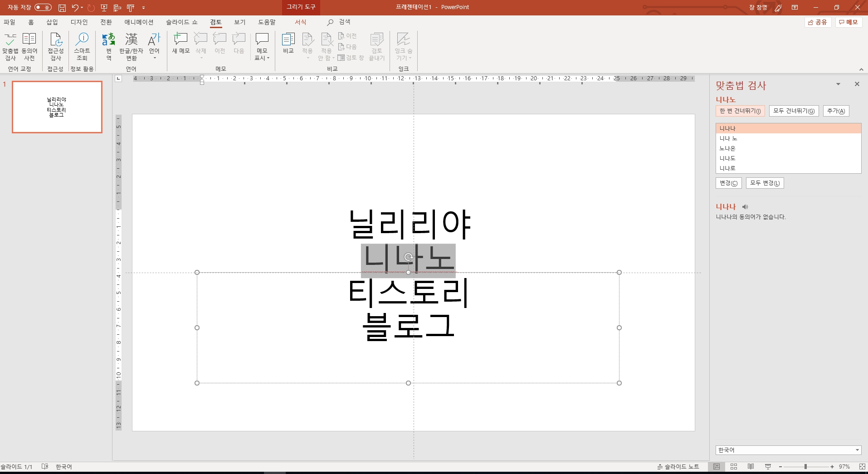The image size is (868, 474).
Task: Click the rotation handle of the text box
Action: coord(408,257)
